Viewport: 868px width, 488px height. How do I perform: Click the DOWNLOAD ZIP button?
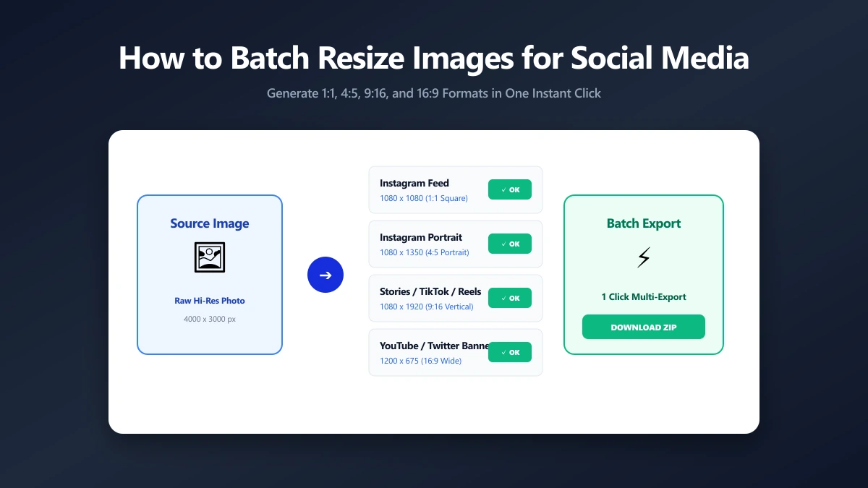(x=644, y=327)
